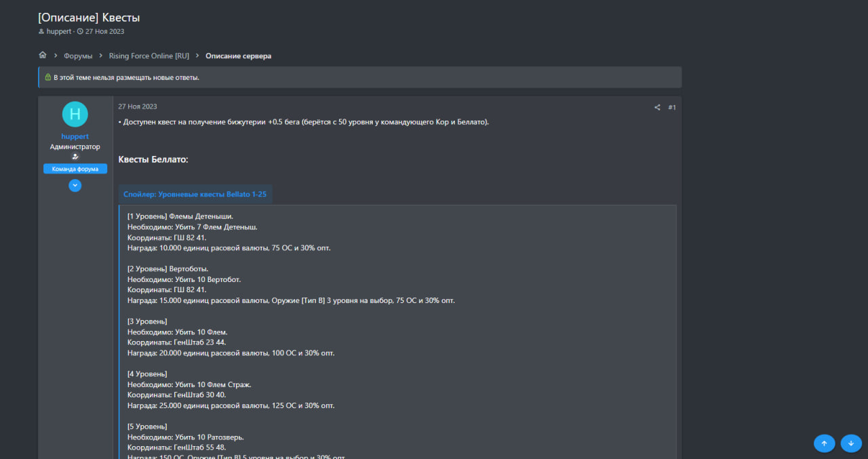Viewport: 868px width, 459px height.
Task: Open Rising Force Online [RU] breadcrumb
Action: point(149,56)
